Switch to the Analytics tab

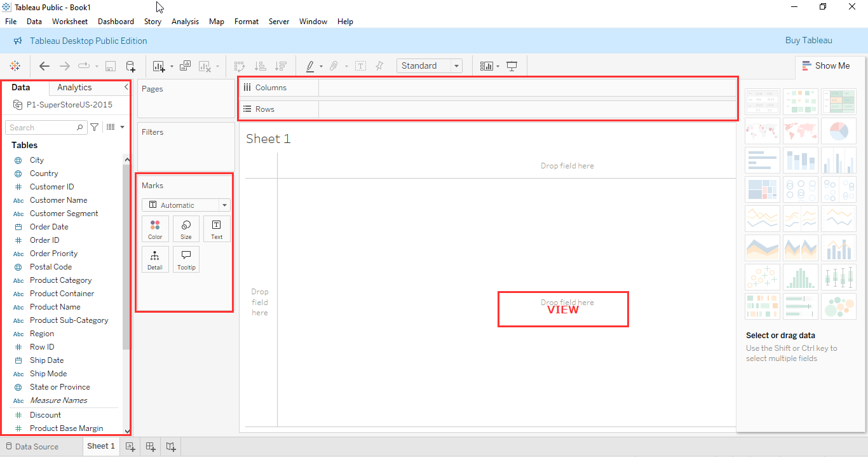pos(74,87)
